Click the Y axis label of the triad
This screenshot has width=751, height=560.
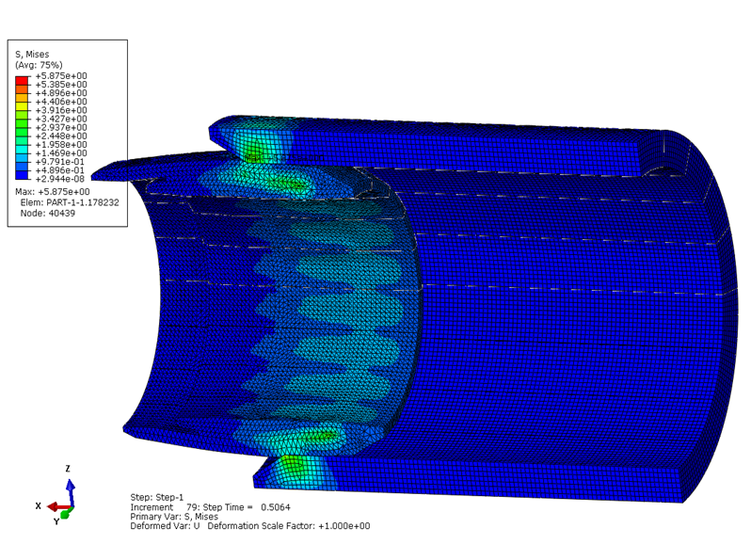tap(56, 521)
